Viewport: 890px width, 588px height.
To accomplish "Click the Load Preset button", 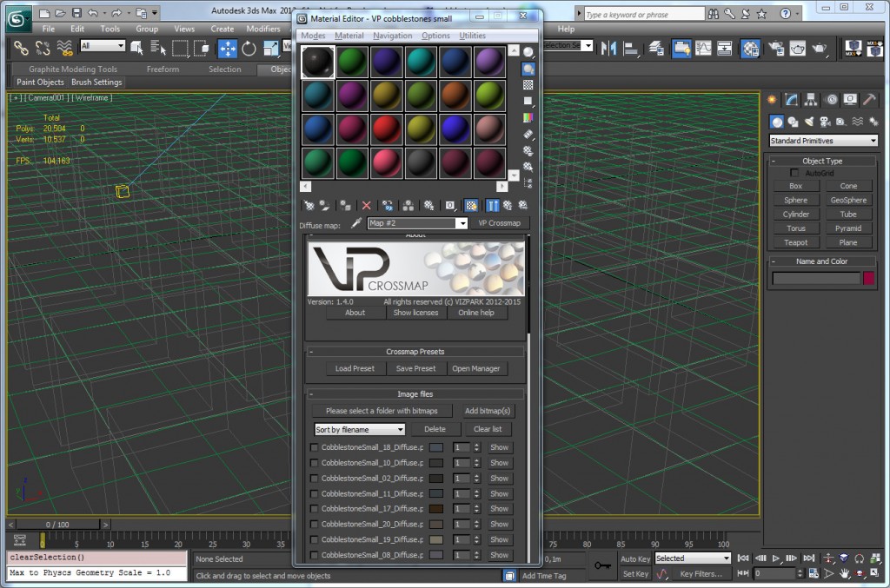I will click(x=354, y=368).
